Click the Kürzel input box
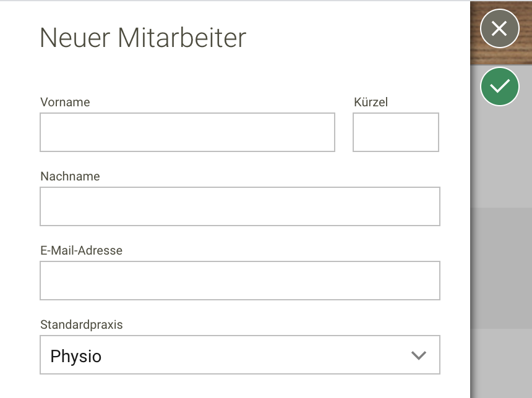 (395, 132)
